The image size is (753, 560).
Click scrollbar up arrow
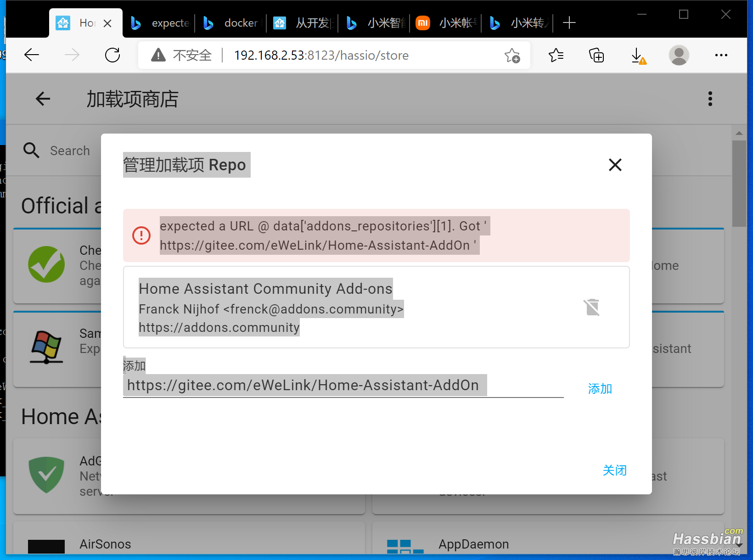tap(739, 133)
